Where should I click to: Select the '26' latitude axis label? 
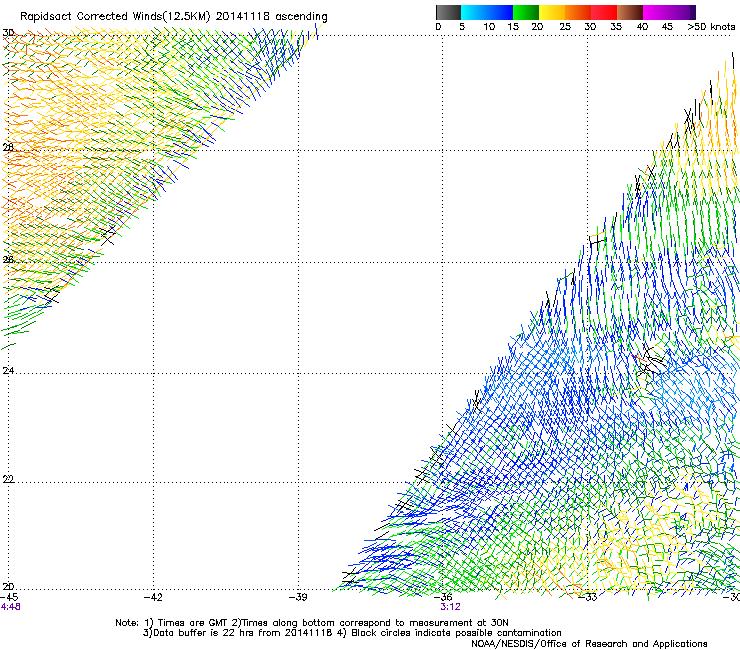(8, 260)
